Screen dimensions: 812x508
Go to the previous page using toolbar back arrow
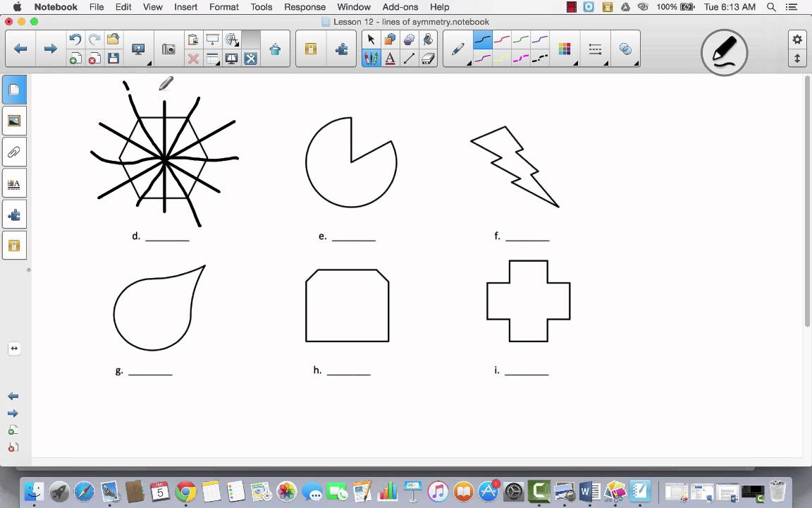coord(20,49)
